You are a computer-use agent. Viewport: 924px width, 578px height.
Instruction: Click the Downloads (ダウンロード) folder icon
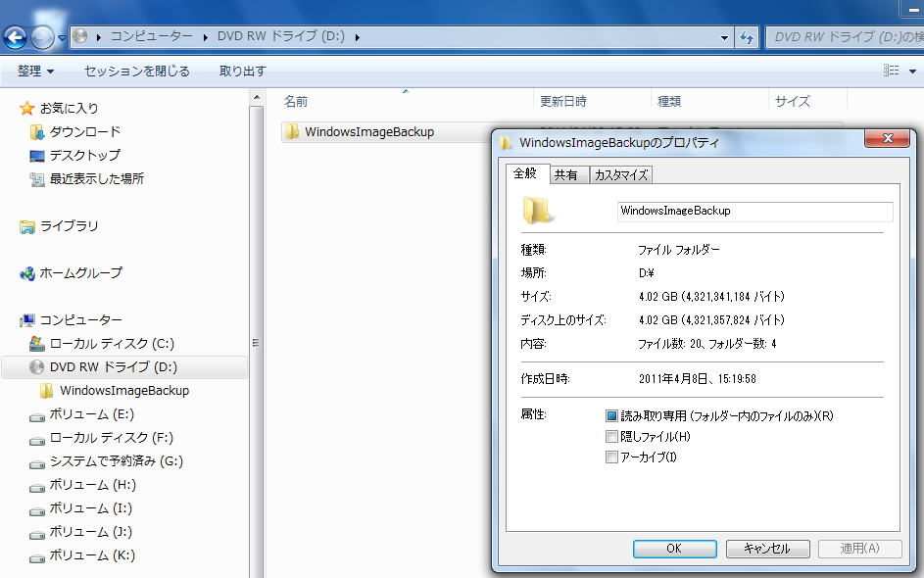(x=37, y=132)
